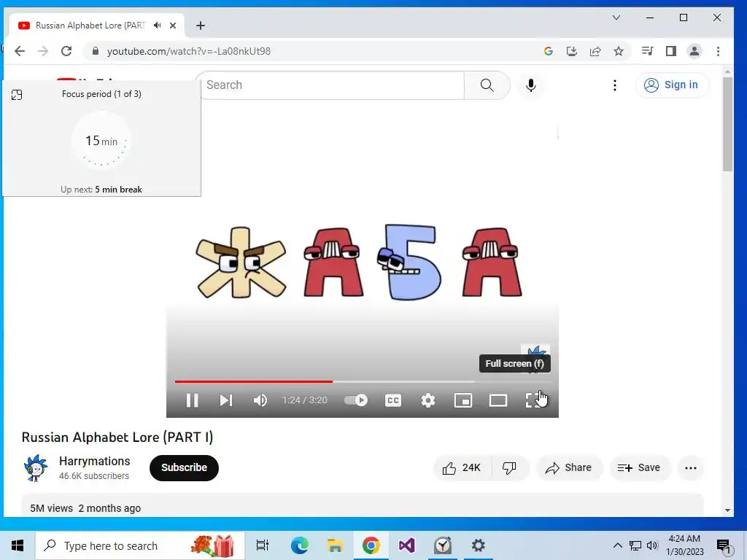Open Settings app from taskbar
This screenshot has width=747, height=560.
pyautogui.click(x=479, y=545)
